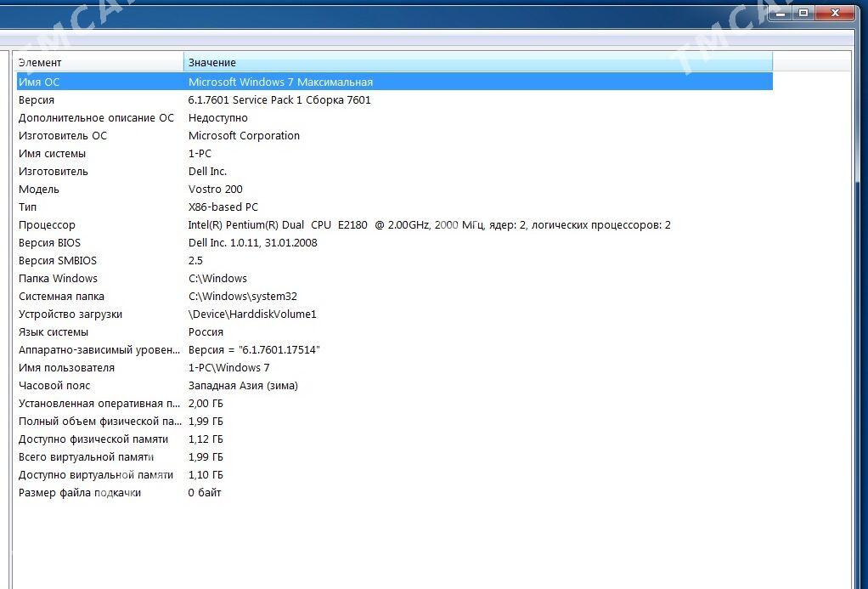
Task: Select the Язык системы row
Action: [x=395, y=332]
